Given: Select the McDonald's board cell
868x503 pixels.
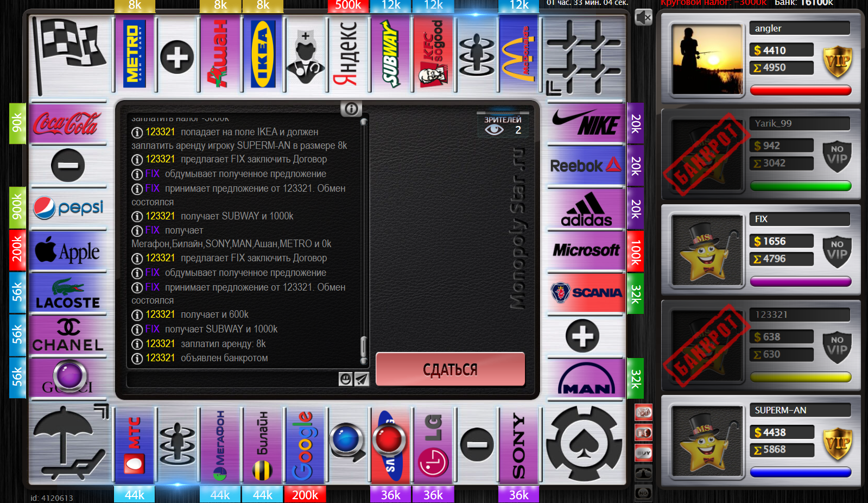Looking at the screenshot, I should click(519, 53).
